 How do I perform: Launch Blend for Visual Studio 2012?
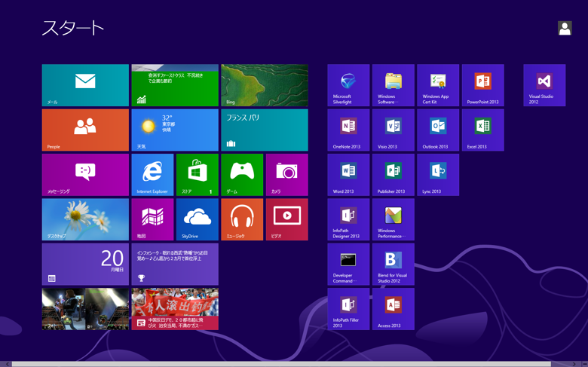tap(394, 265)
